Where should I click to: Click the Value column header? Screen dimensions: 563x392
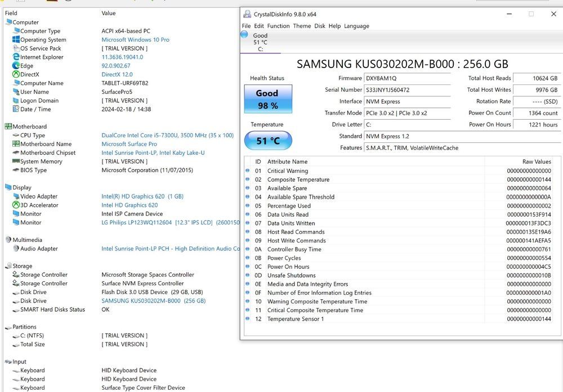pyautogui.click(x=109, y=13)
